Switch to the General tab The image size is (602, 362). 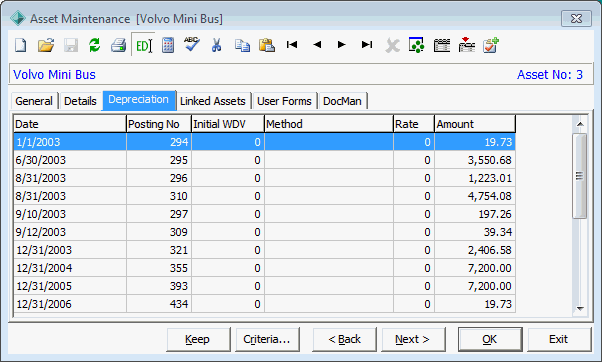click(x=34, y=101)
